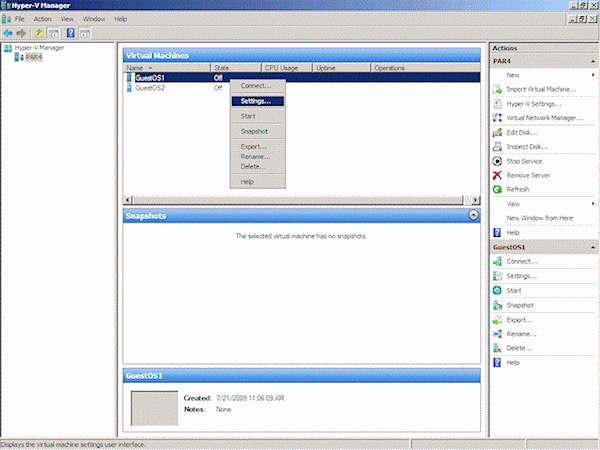600x450 pixels.
Task: Click the Forward arrow toolbar icon
Action: pos(21,33)
